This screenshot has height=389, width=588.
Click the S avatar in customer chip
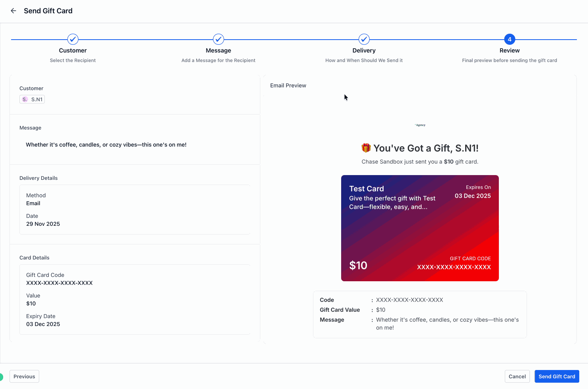coord(25,99)
